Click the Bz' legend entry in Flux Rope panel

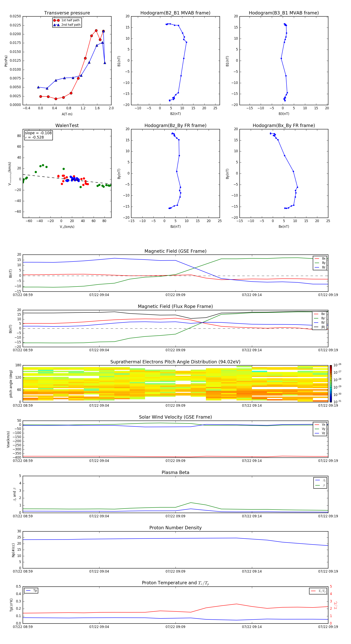[320, 323]
